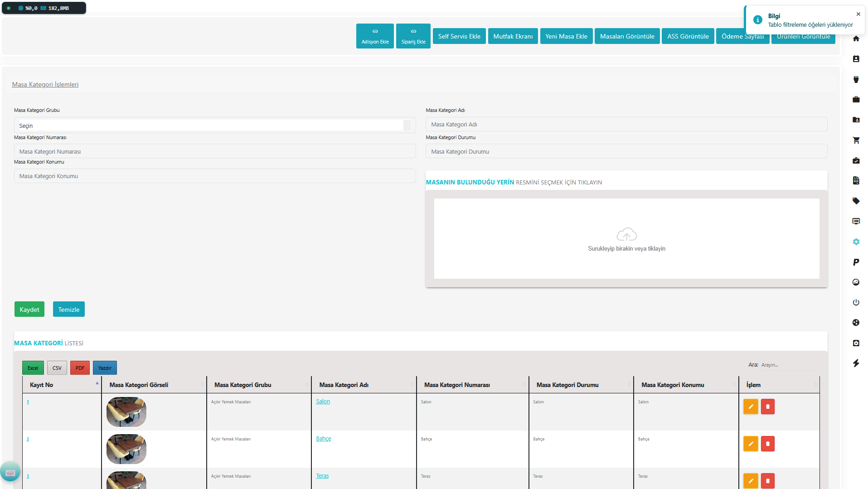The height and width of the screenshot is (489, 868).
Task: Click the power icon in sidebar
Action: coord(856,302)
